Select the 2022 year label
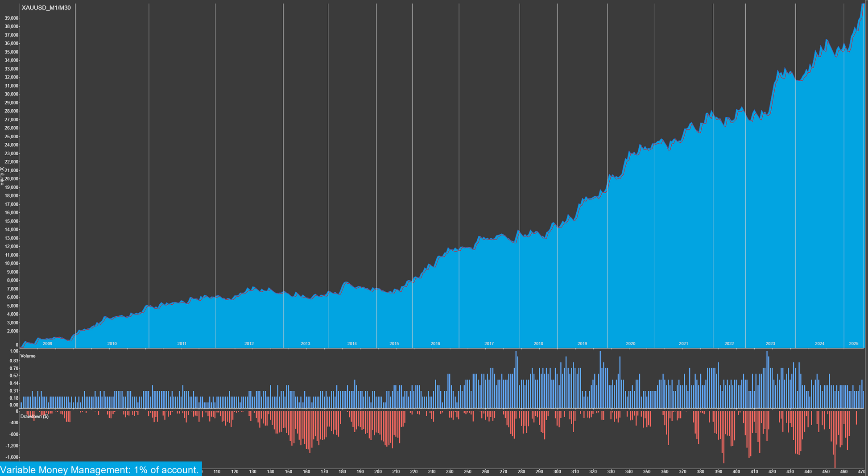Image resolution: width=868 pixels, height=476 pixels. click(x=729, y=344)
